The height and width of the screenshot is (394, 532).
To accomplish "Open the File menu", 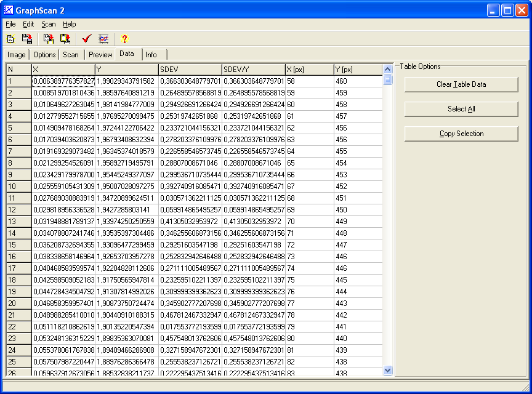I will (x=10, y=24).
